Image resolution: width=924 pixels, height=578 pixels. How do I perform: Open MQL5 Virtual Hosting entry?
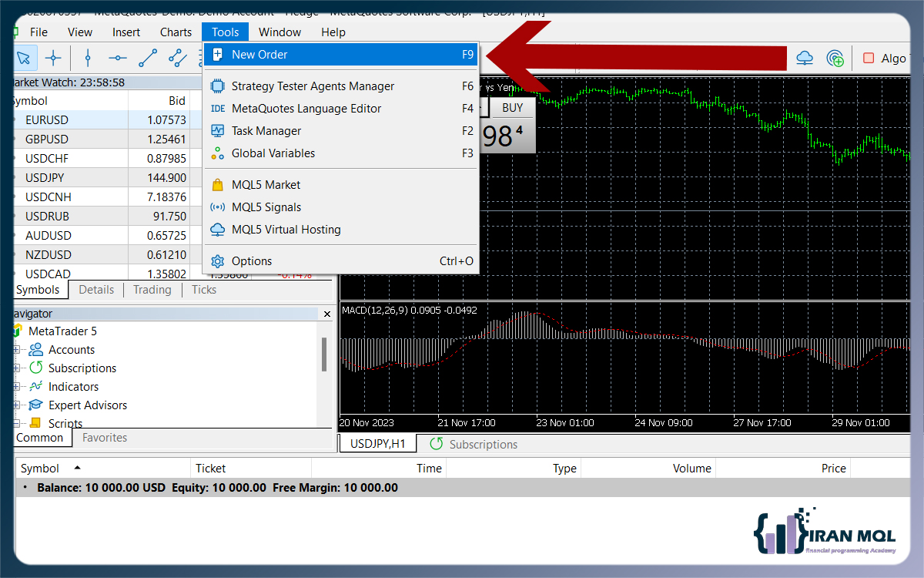[x=341, y=230]
